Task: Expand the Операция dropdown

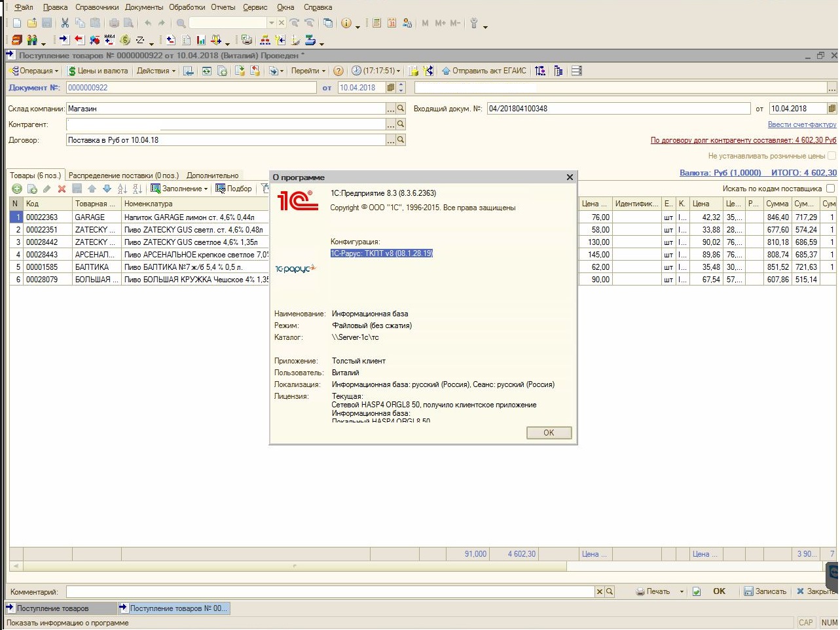Action: tap(35, 71)
